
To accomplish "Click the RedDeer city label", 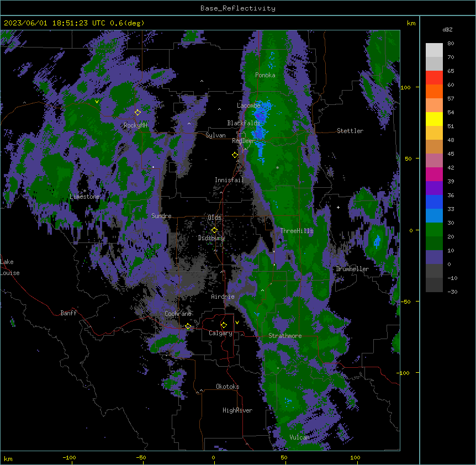I will [x=244, y=141].
